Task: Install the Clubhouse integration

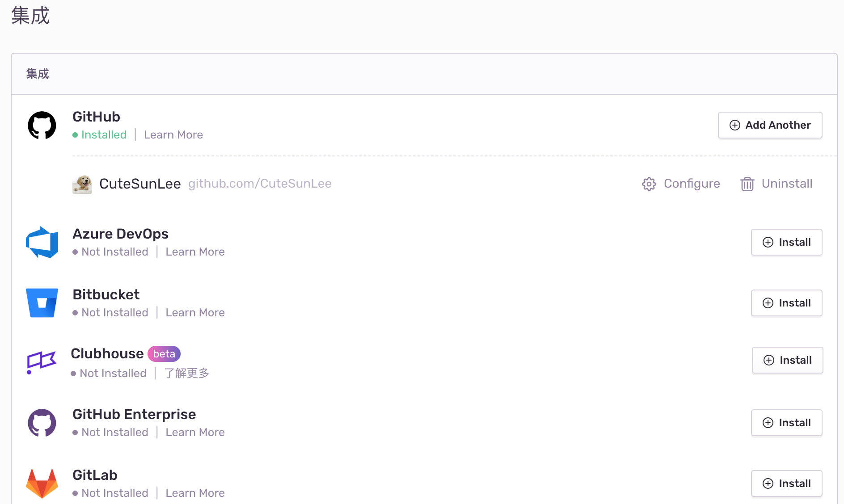Action: [x=787, y=360]
